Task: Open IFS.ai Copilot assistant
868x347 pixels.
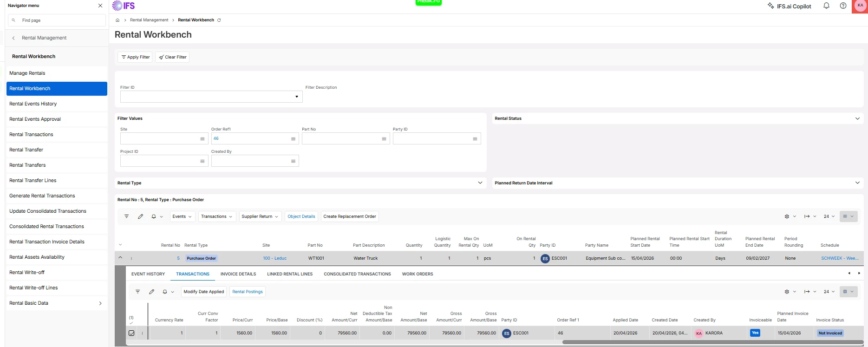Action: click(x=790, y=6)
